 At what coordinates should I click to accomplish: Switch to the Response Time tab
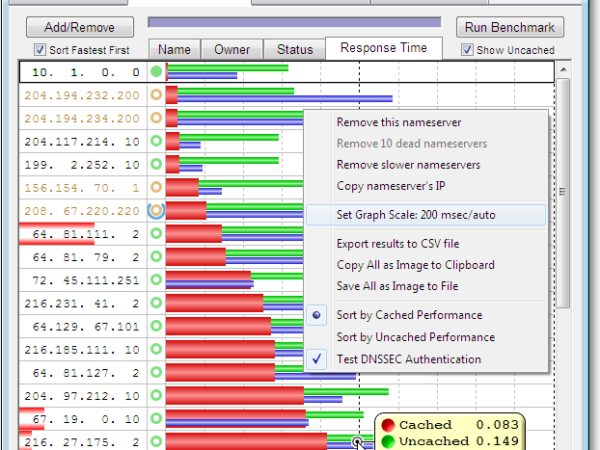click(384, 48)
